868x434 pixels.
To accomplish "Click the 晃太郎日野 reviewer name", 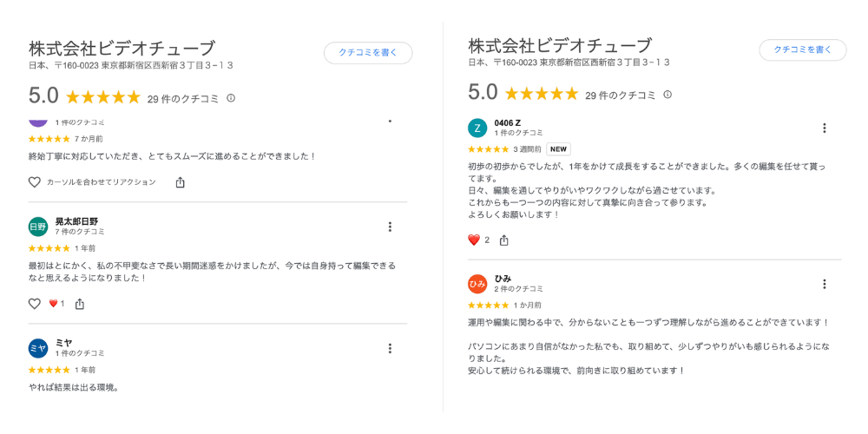I will point(77,221).
